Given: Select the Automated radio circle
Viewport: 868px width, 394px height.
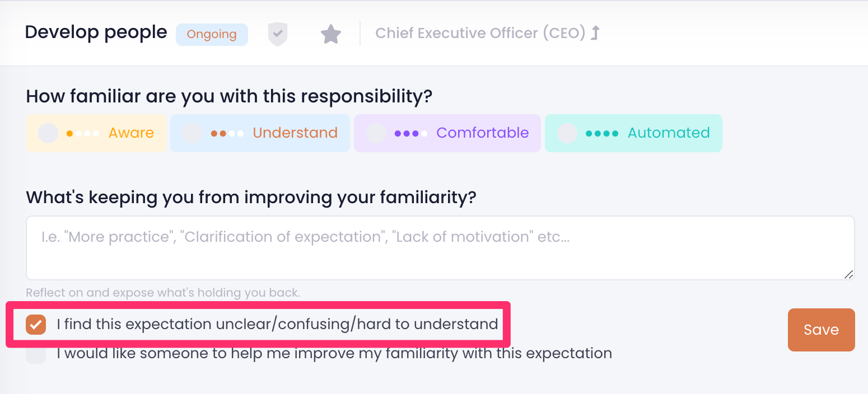Looking at the screenshot, I should tap(567, 133).
